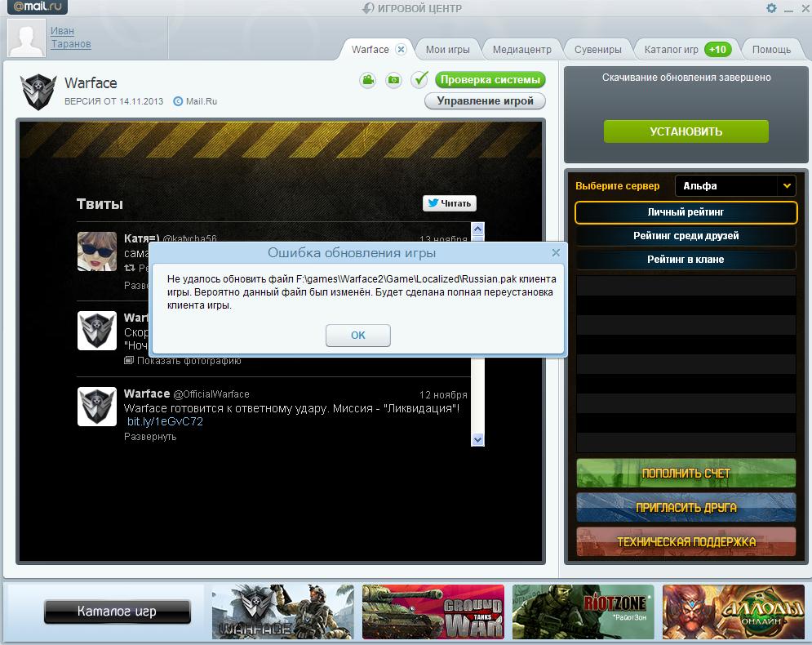Click the user name Иван Таранов link

[x=70, y=38]
